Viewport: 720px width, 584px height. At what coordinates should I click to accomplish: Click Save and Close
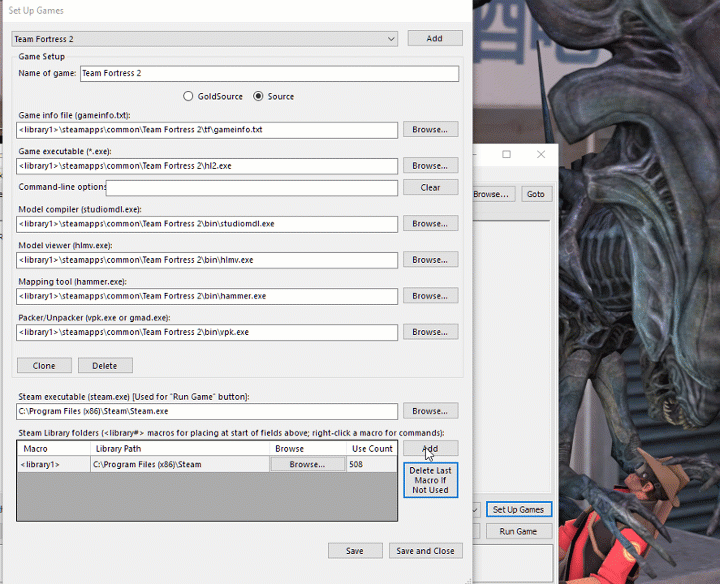tap(426, 550)
